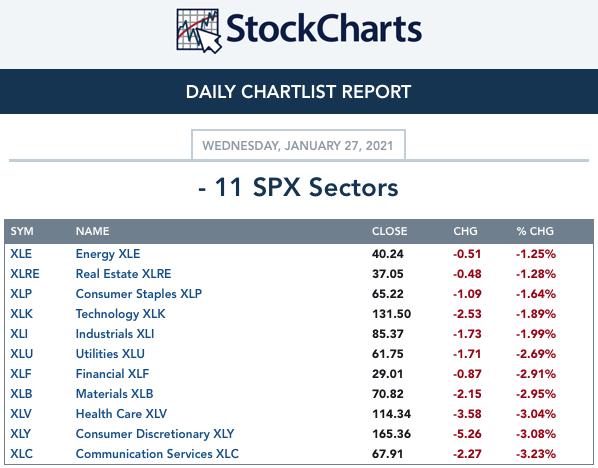Image resolution: width=598 pixels, height=468 pixels.
Task: Click the NAME column header
Action: [93, 231]
